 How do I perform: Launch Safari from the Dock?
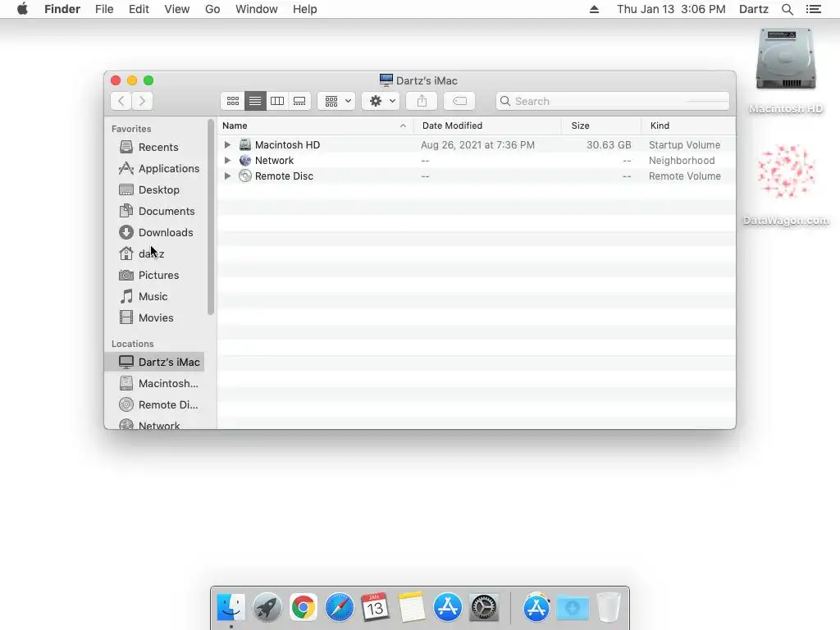click(x=339, y=607)
